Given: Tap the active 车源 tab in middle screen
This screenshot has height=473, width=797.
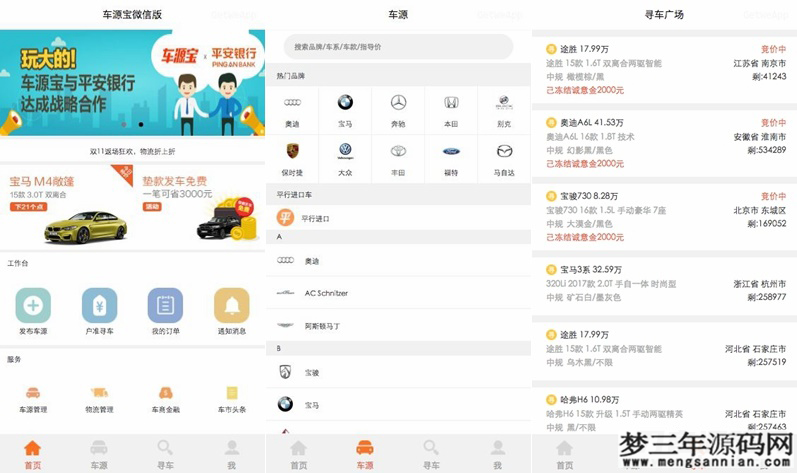Looking at the screenshot, I should 364,455.
